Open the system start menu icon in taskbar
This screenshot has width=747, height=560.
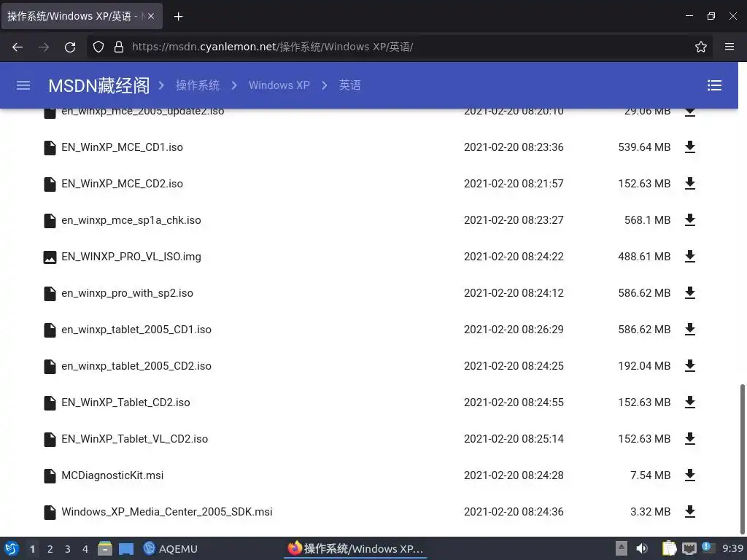tap(12, 548)
